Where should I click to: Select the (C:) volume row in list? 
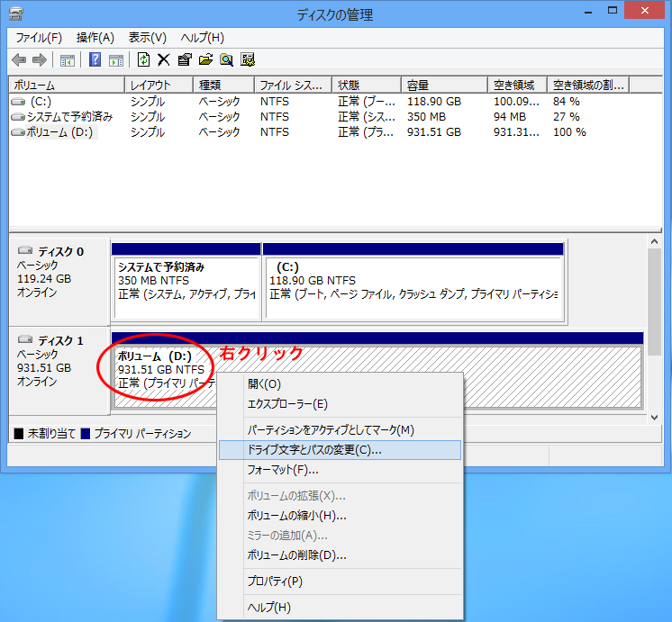coord(40,102)
